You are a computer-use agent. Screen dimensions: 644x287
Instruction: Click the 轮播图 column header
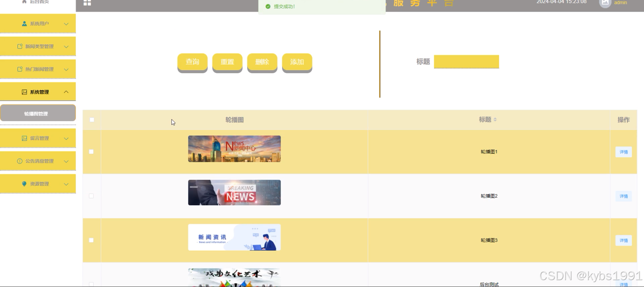coord(234,120)
